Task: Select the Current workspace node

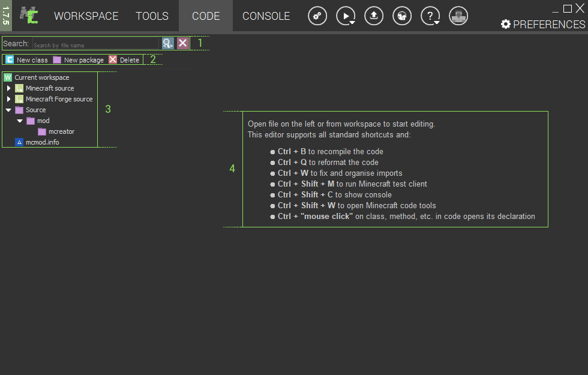Action: pyautogui.click(x=37, y=77)
